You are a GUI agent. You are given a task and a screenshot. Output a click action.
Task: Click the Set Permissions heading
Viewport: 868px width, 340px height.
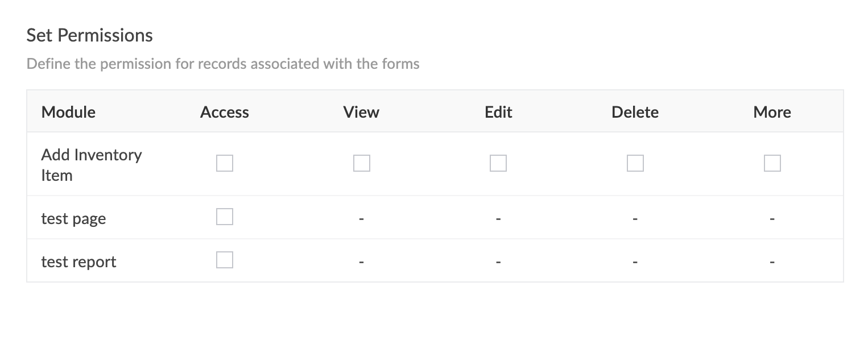90,36
